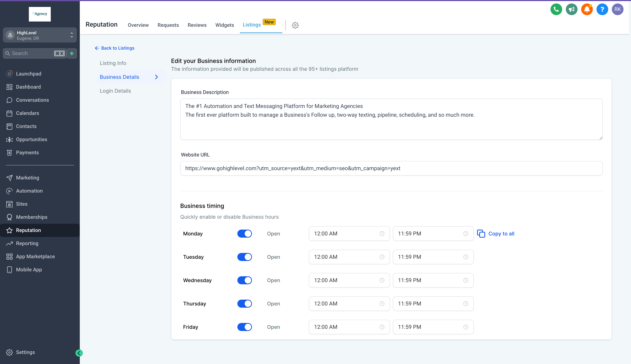This screenshot has height=364, width=631.
Task: Click the Automation play icon
Action: 9,191
